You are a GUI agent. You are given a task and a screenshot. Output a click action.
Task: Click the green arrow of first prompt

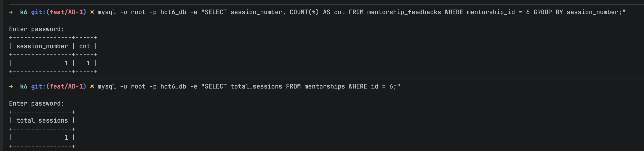pyautogui.click(x=11, y=12)
